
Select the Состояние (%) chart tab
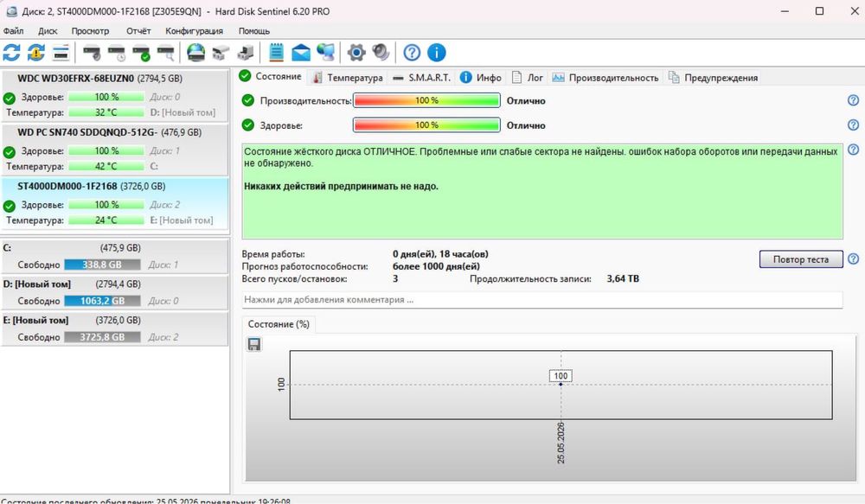click(279, 324)
